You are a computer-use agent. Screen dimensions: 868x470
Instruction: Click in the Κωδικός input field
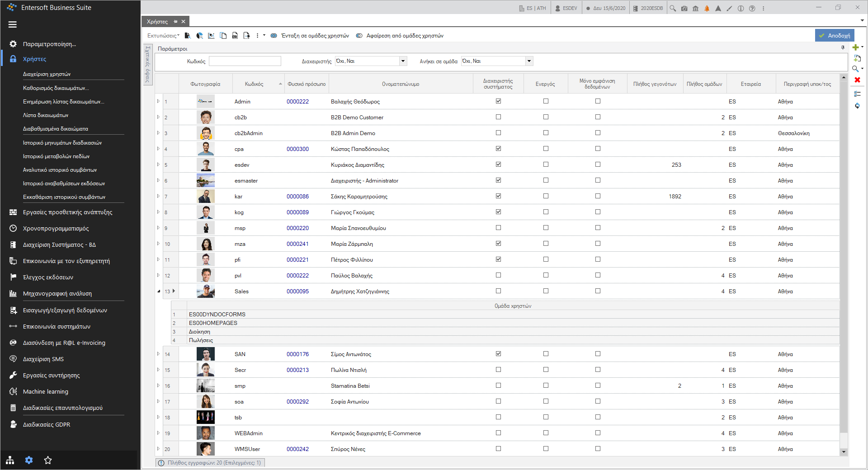point(245,61)
